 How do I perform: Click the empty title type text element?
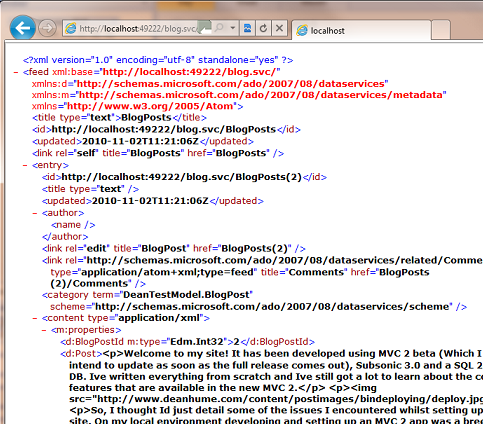tap(90, 189)
